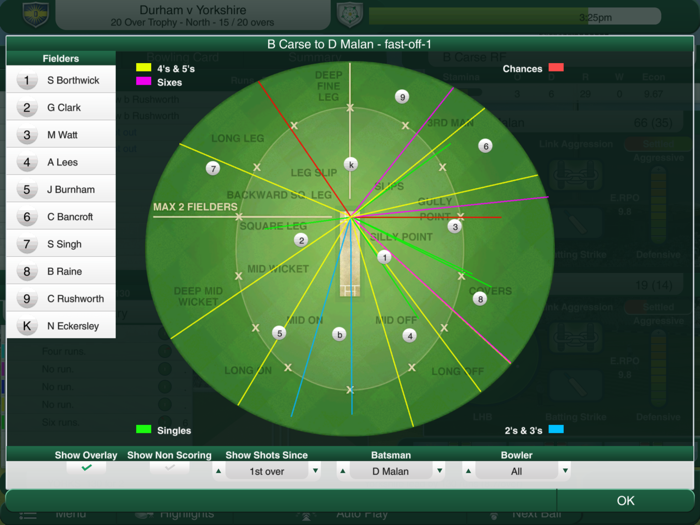
Task: Open the Bowler All dropdown
Action: [517, 471]
